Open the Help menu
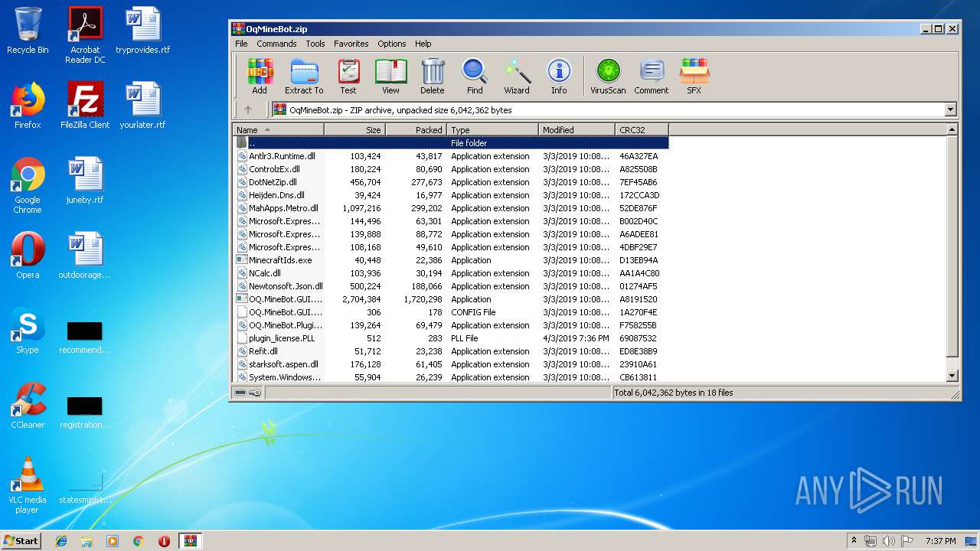Screen dimensions: 980x551 [423, 44]
